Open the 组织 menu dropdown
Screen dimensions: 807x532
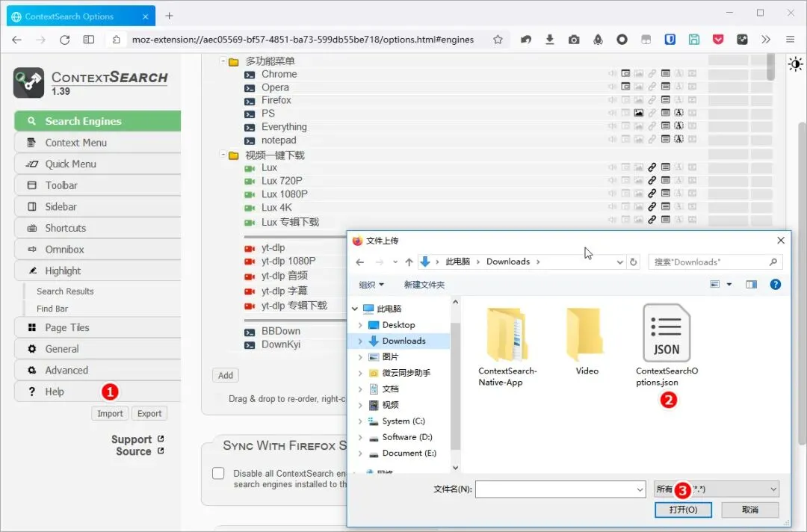[x=371, y=285]
